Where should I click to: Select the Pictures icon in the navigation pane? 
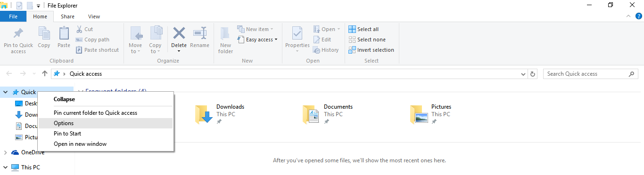pyautogui.click(x=19, y=137)
